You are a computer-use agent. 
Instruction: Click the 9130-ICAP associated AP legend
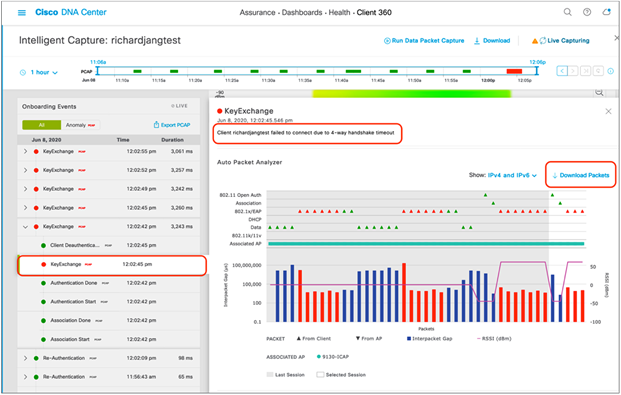click(333, 357)
